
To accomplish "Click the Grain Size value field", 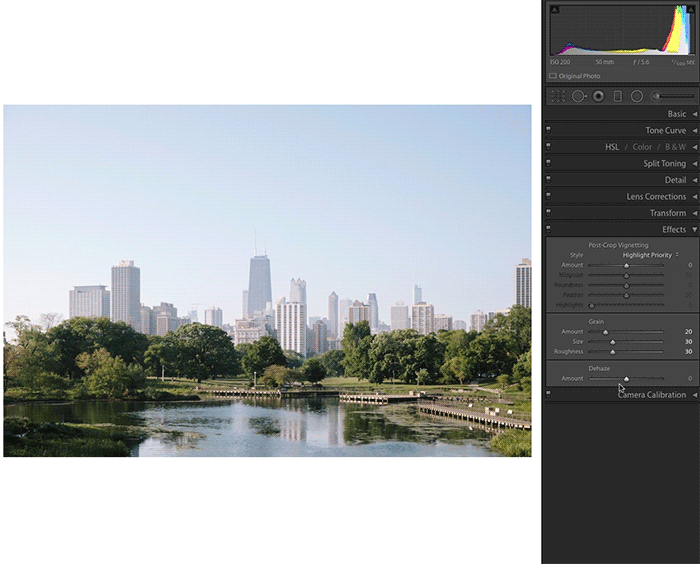I will 688,342.
